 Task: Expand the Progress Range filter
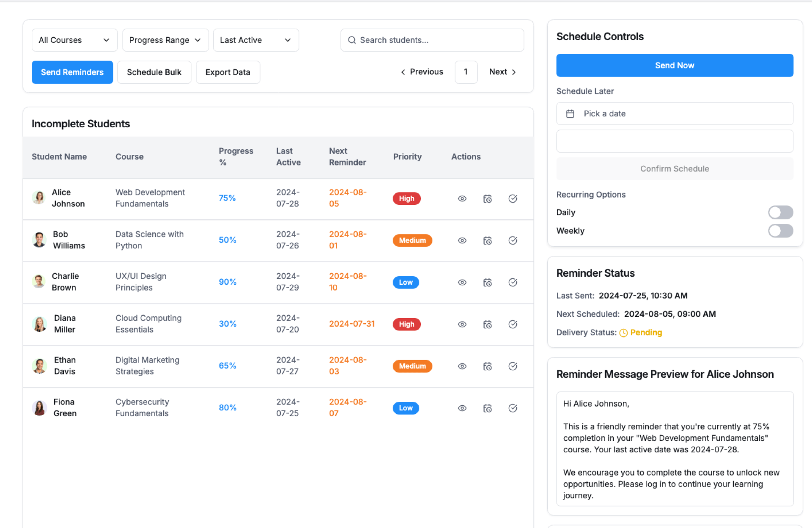pyautogui.click(x=165, y=40)
